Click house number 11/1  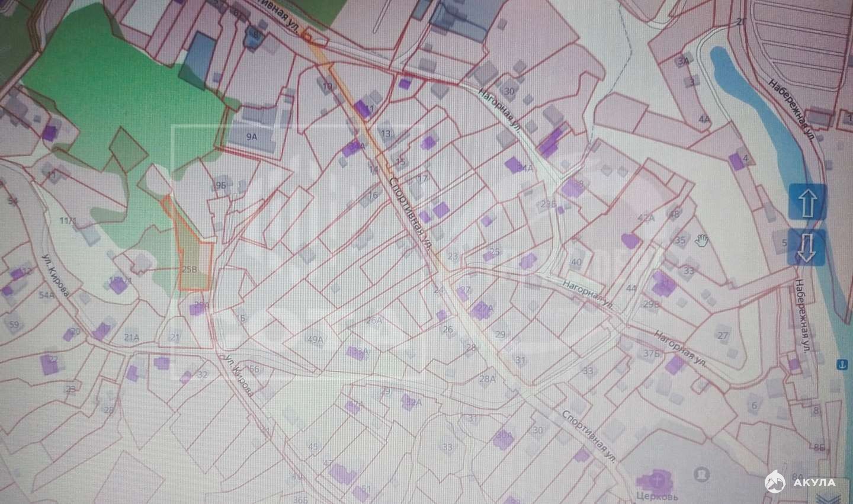click(x=69, y=220)
